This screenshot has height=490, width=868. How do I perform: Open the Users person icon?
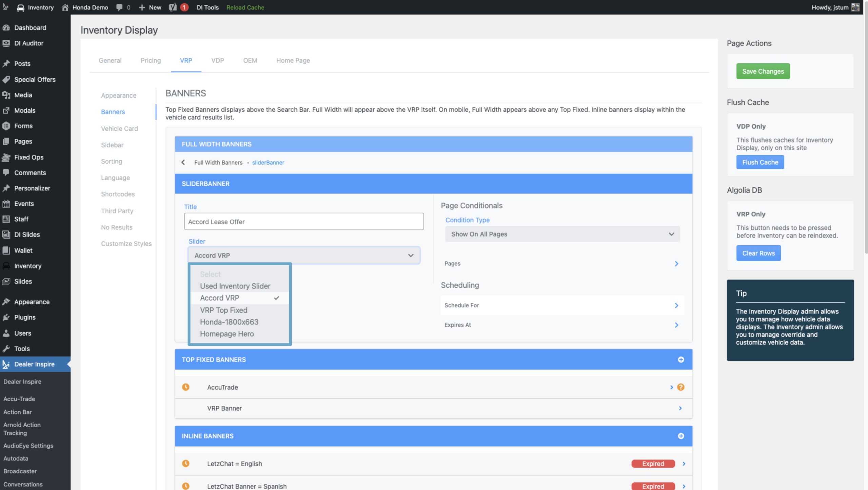pos(6,333)
